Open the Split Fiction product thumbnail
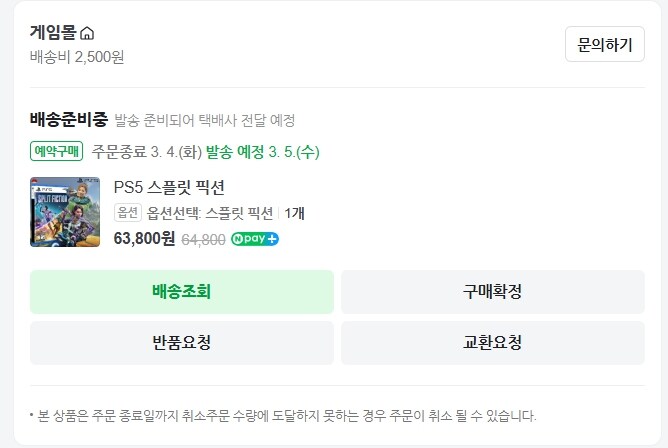 click(65, 212)
